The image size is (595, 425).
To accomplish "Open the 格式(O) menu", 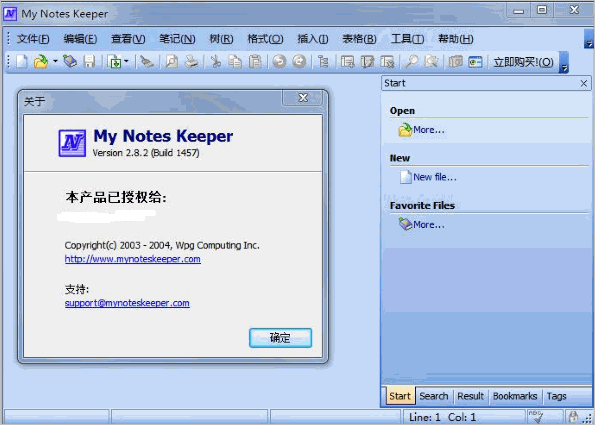I will coord(265,39).
